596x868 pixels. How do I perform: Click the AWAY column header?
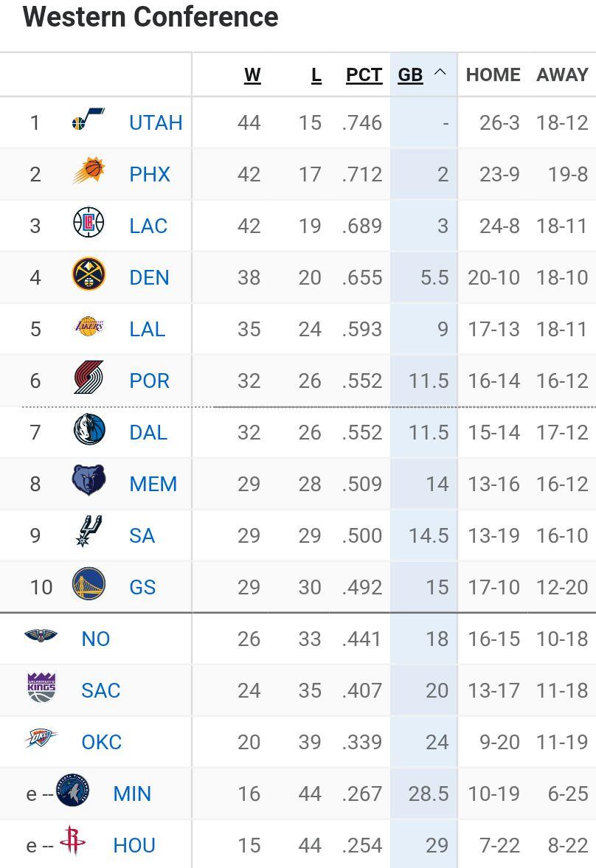(x=562, y=75)
